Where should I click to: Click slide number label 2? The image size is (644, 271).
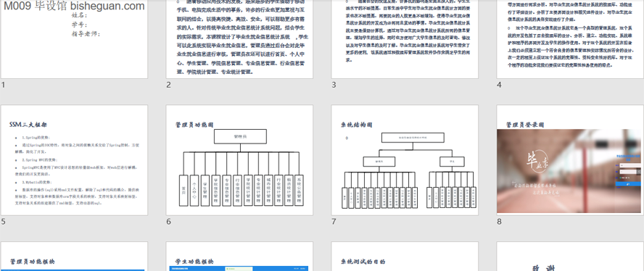click(168, 85)
